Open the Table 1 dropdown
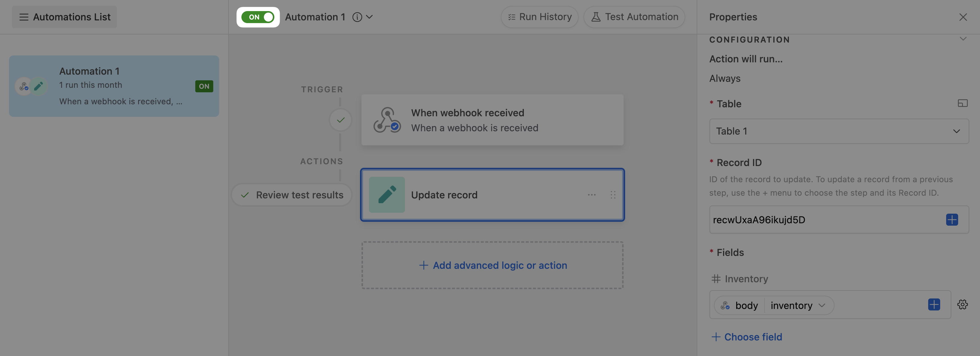This screenshot has width=980, height=356. coord(839,131)
